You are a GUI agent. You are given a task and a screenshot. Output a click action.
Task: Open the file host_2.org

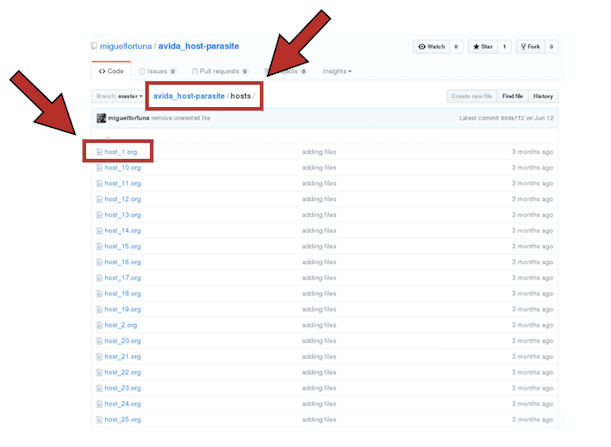pos(121,325)
